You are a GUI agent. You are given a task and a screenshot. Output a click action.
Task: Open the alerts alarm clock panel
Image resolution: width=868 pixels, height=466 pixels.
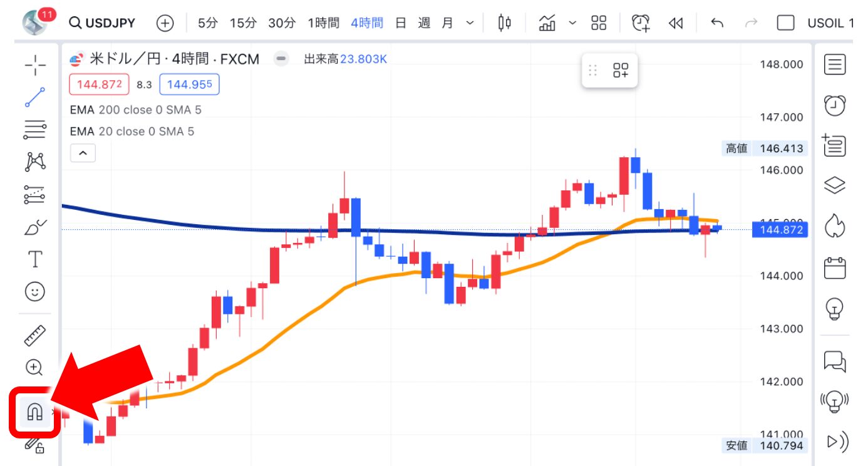point(834,106)
